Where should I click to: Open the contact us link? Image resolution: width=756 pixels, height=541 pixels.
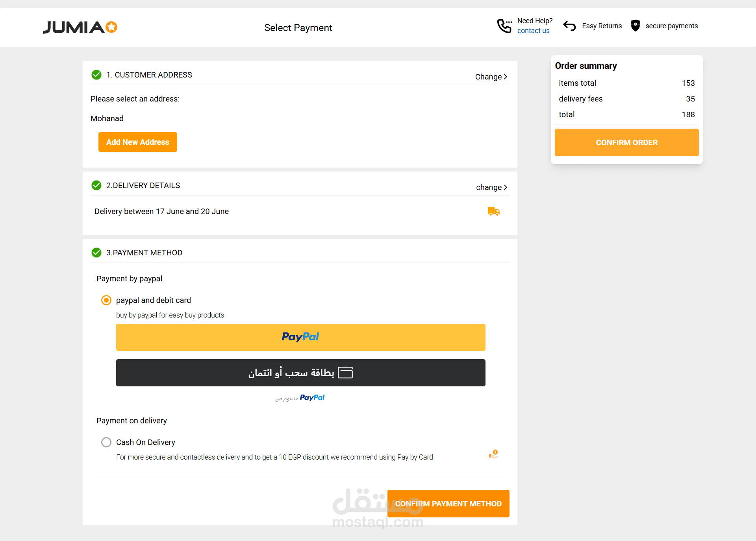(533, 31)
